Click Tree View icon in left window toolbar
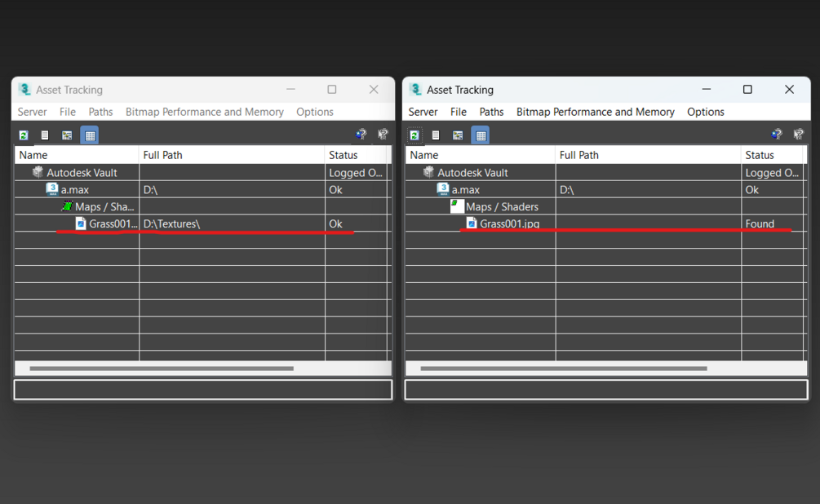Screen dimensions: 820x504 [x=67, y=135]
